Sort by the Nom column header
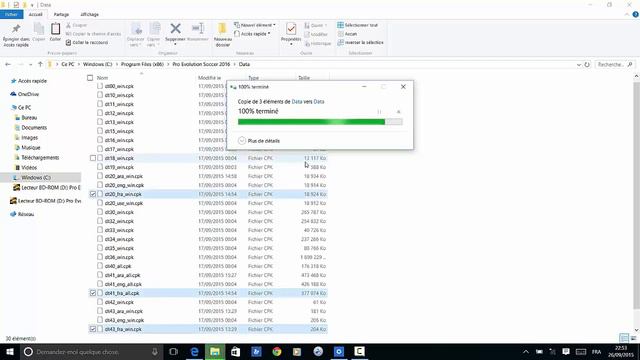The width and height of the screenshot is (640, 360). (102, 78)
